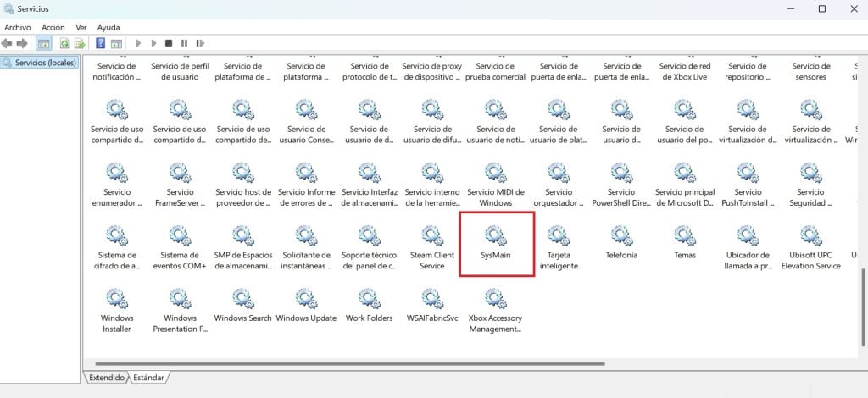The width and height of the screenshot is (868, 398).
Task: Select the Servicio host de proveedor icon
Action: click(x=243, y=173)
